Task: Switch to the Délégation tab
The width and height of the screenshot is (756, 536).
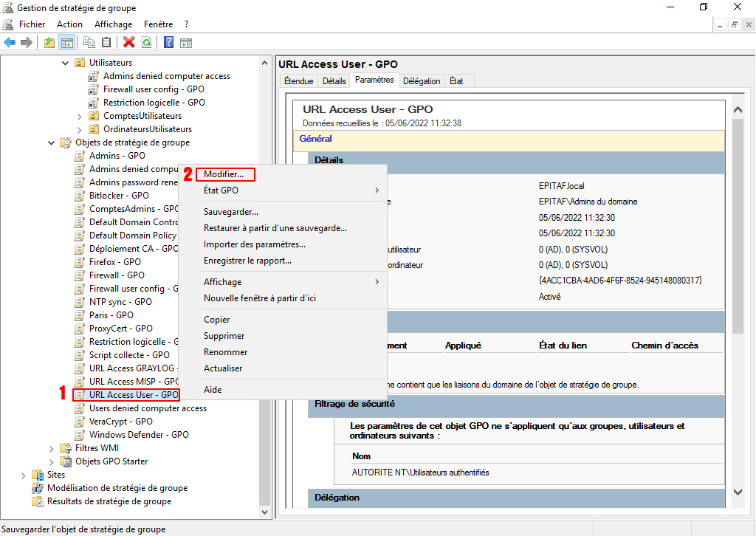Action: [x=422, y=81]
